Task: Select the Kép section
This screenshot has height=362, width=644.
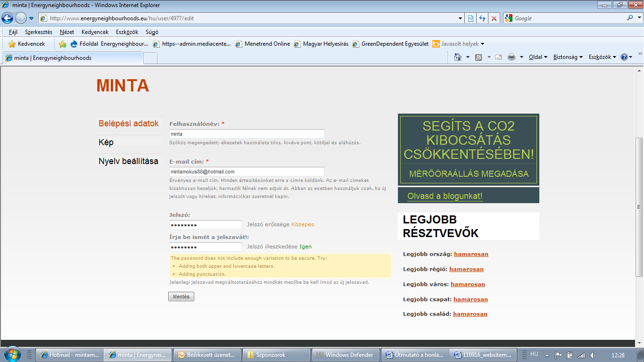Action: tap(106, 142)
